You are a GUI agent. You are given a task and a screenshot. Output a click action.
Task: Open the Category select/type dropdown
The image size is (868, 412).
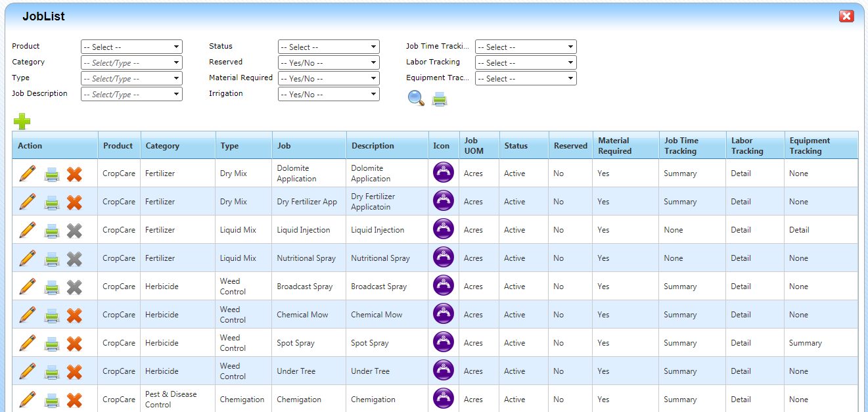[131, 62]
